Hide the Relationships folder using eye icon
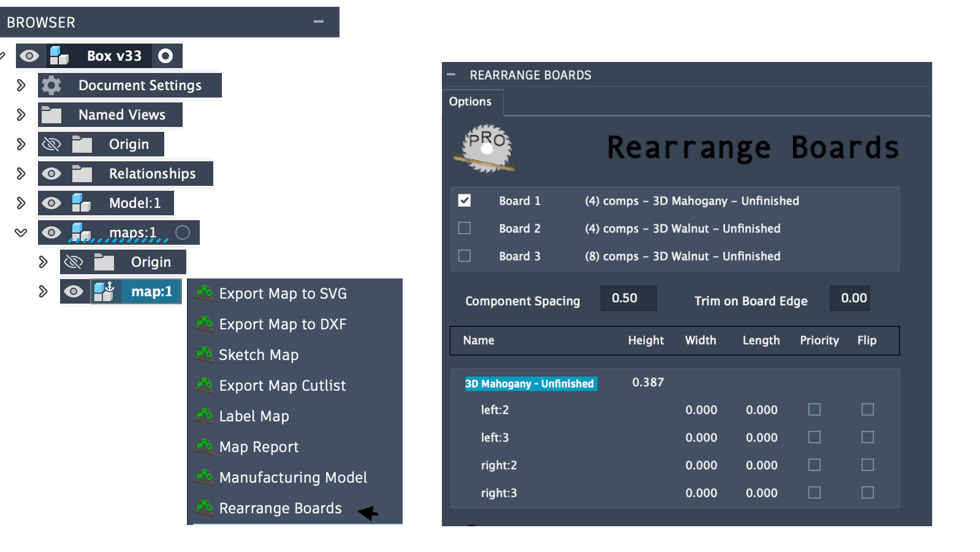 pyautogui.click(x=51, y=174)
